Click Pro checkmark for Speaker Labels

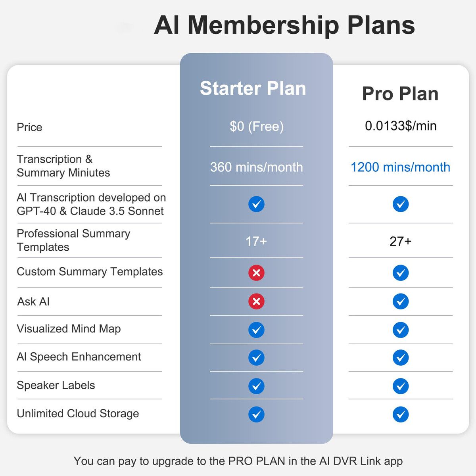[401, 386]
